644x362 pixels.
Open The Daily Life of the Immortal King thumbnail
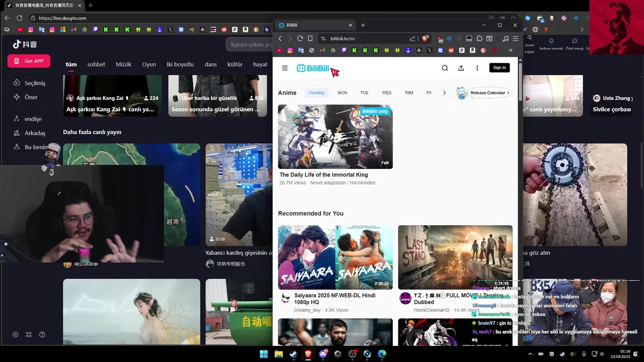pos(335,137)
